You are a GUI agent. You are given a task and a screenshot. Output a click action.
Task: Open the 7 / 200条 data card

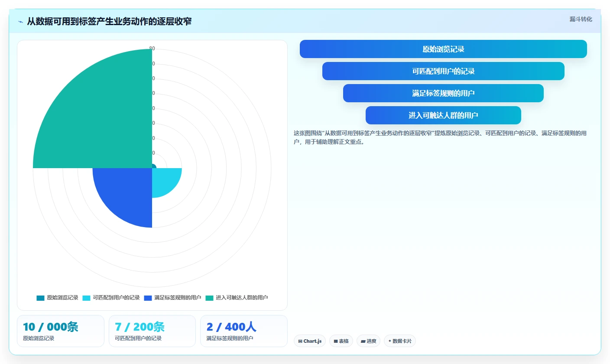[x=152, y=331]
